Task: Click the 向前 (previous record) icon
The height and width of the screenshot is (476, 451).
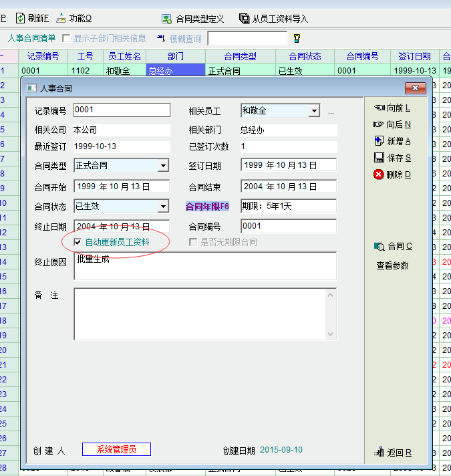Action: [379, 108]
